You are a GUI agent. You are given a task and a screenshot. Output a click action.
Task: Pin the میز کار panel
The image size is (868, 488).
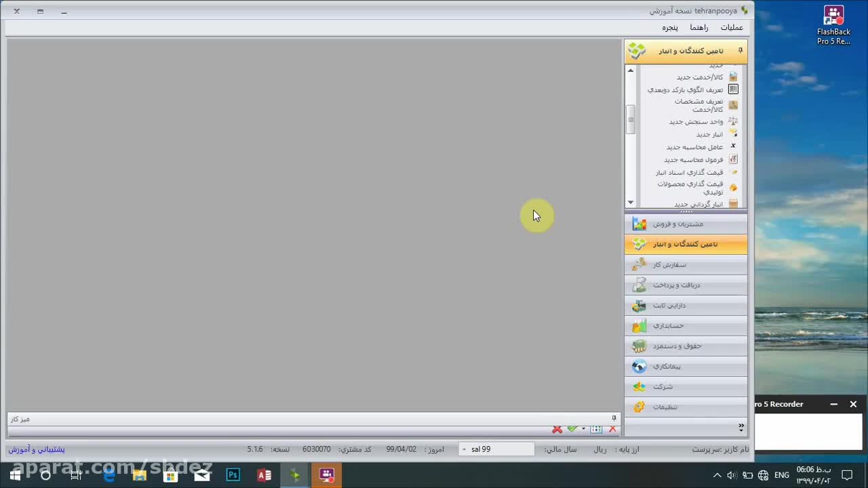pyautogui.click(x=614, y=418)
